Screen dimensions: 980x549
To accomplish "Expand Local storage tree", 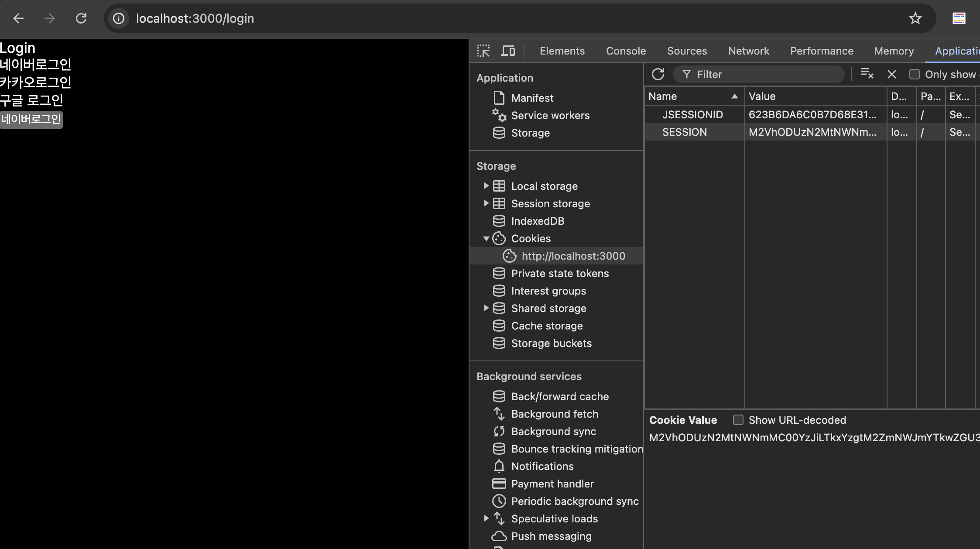I will click(x=486, y=186).
